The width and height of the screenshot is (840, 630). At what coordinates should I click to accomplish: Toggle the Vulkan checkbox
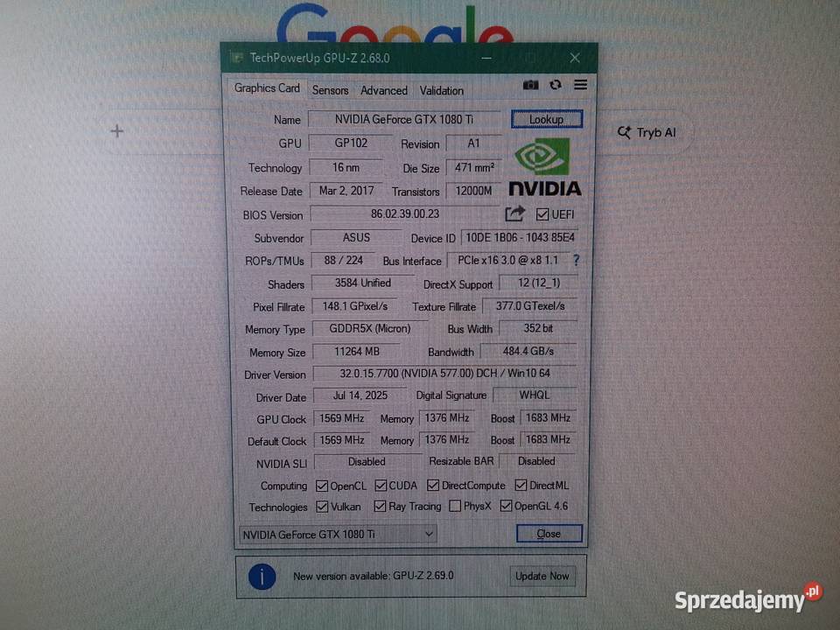(x=322, y=507)
